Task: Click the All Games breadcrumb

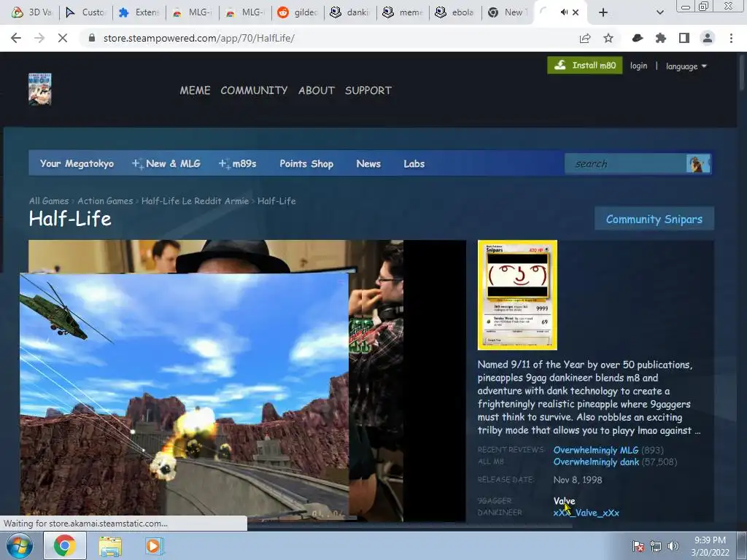Action: 49,201
